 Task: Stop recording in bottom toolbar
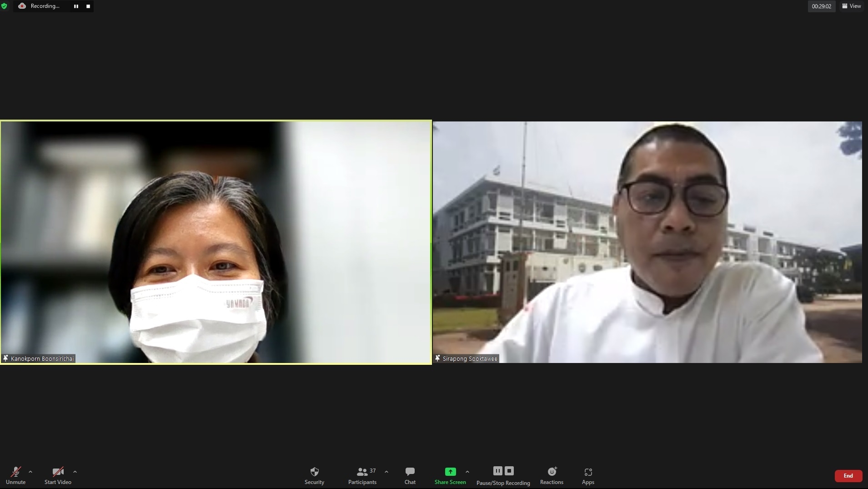click(509, 471)
